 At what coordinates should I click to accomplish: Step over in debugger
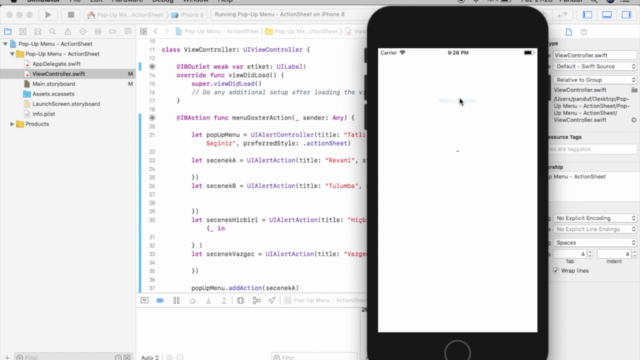click(192, 300)
